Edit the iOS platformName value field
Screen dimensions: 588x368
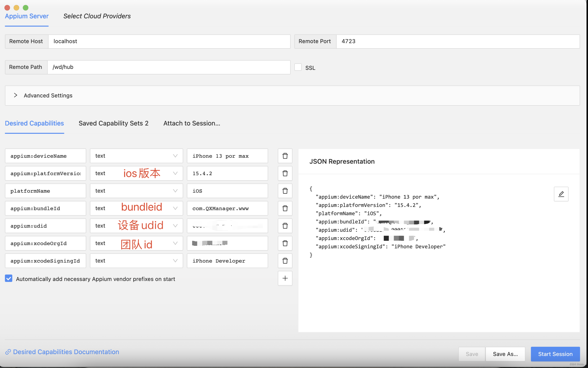[x=227, y=191]
